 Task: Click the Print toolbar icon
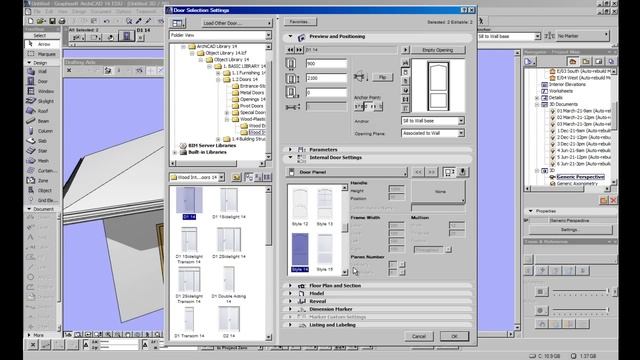pos(62,21)
